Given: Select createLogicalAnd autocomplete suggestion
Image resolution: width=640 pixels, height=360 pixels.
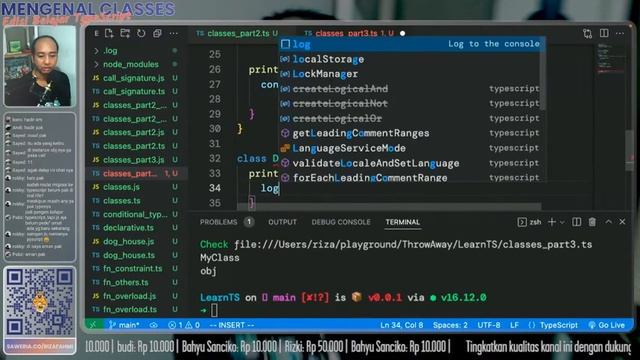Looking at the screenshot, I should 410,89.
